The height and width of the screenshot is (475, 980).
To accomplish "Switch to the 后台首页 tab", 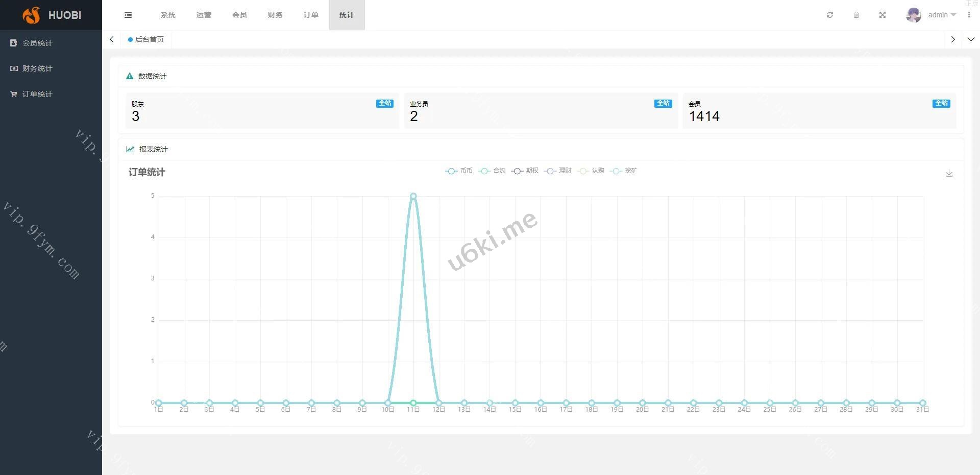I will [x=146, y=39].
